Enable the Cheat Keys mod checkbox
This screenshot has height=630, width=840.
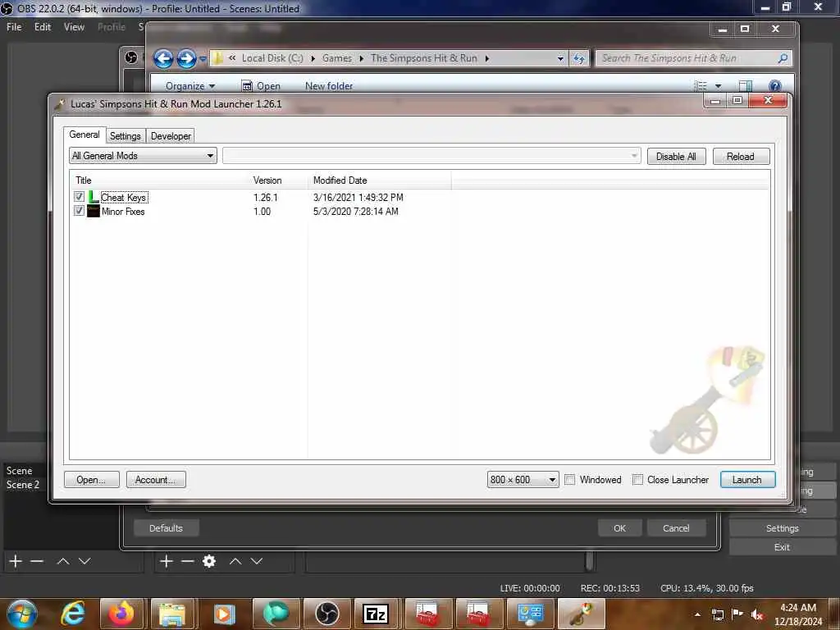point(79,197)
